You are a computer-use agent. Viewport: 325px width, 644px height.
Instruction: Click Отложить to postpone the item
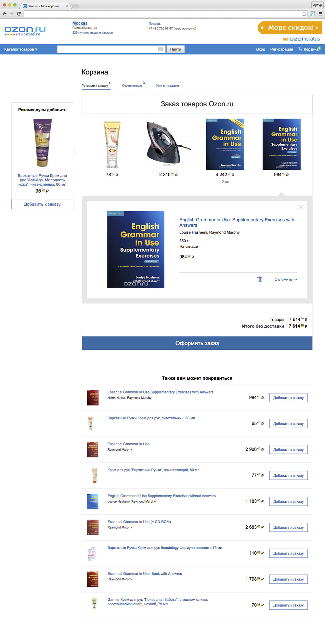(286, 280)
